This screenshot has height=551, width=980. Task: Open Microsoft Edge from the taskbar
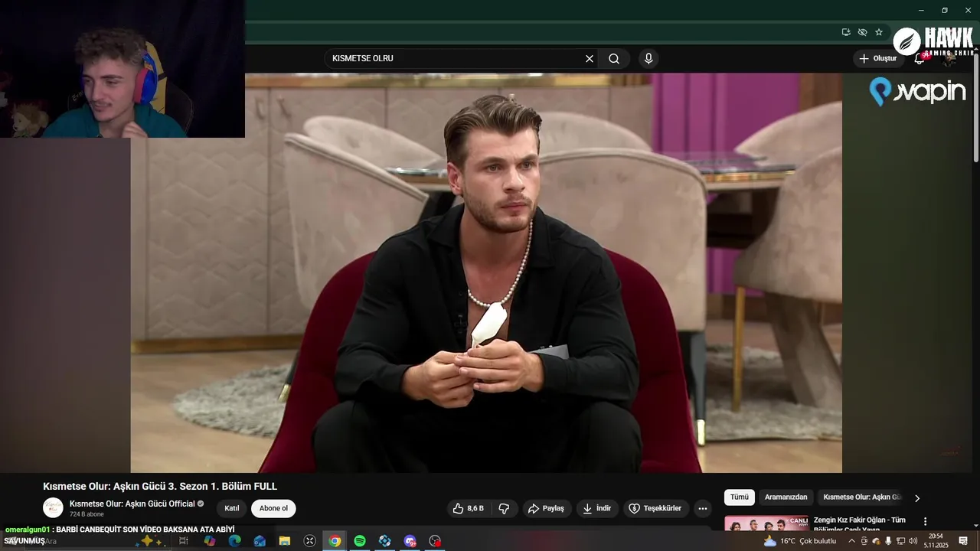click(234, 541)
